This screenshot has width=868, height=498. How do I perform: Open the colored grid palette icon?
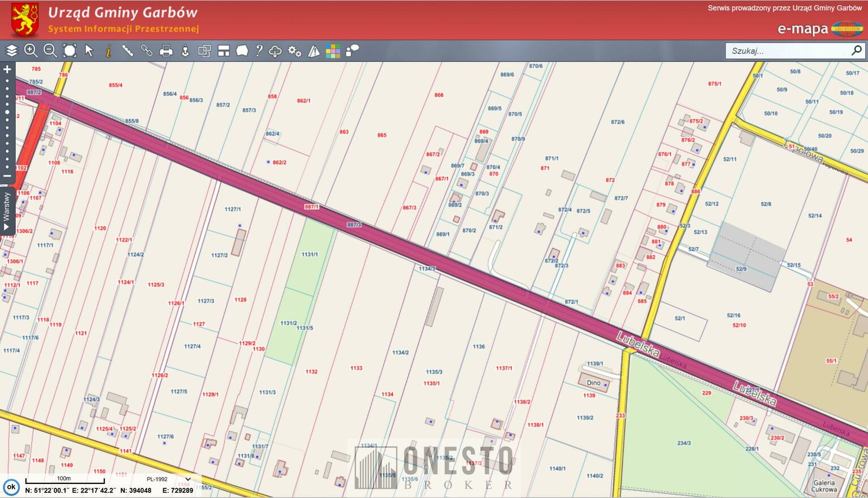click(333, 51)
